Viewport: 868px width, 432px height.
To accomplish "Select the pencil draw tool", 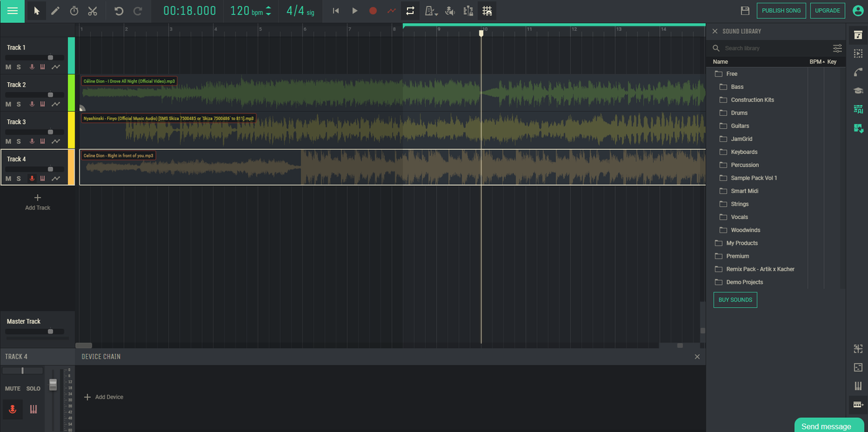I will [x=55, y=11].
